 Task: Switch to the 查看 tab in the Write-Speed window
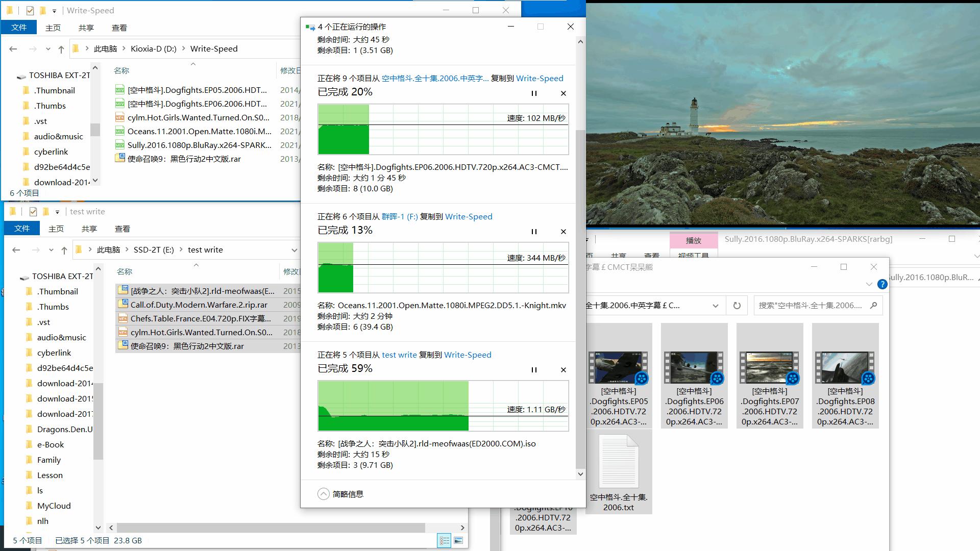pyautogui.click(x=119, y=28)
